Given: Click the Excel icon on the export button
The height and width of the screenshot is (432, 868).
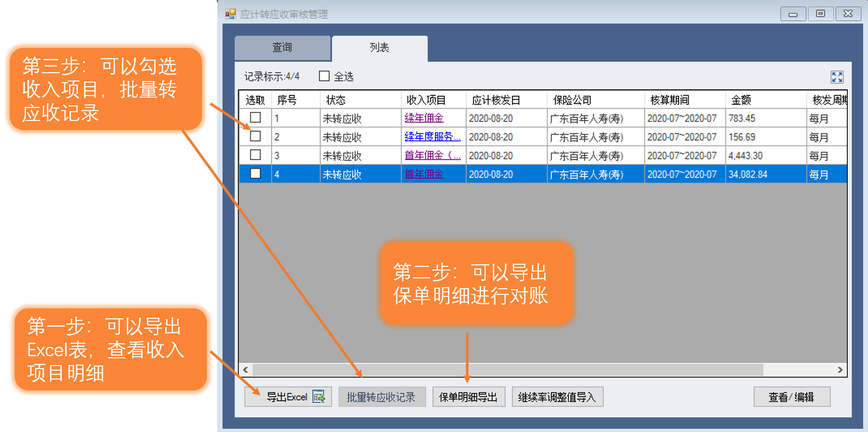Looking at the screenshot, I should [x=319, y=397].
